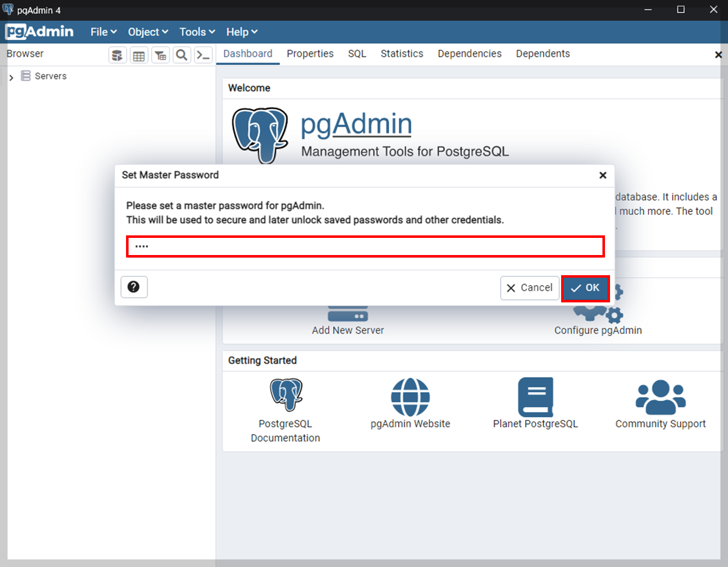Switch to the Dependencies tab
The height and width of the screenshot is (567, 728).
(x=469, y=54)
